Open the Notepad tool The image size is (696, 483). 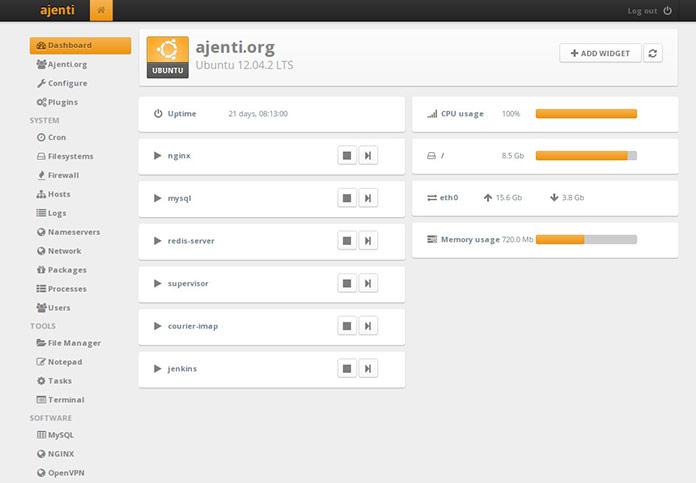[59, 362]
